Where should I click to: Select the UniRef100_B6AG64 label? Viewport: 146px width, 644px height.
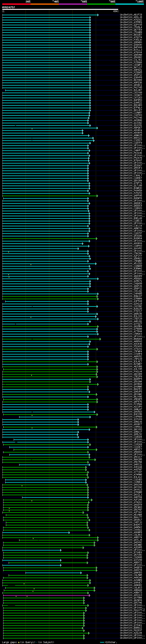(131, 339)
